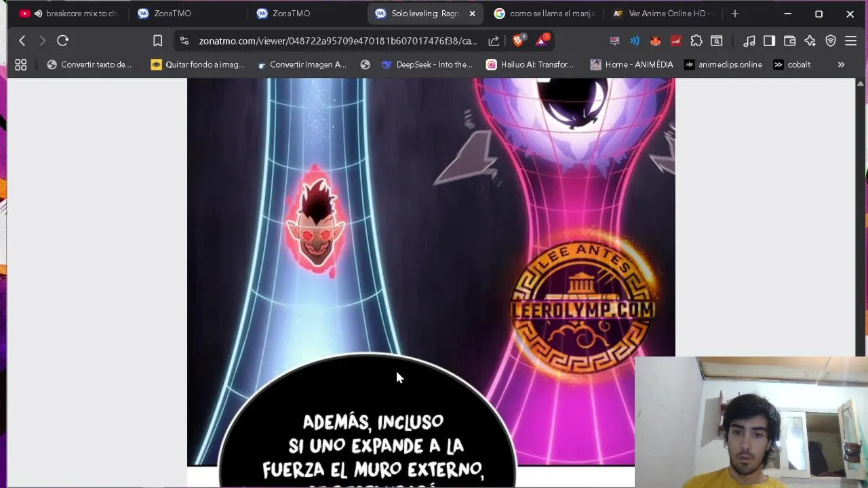Switch to 'como se llama el manga' Google tab

coord(546,14)
